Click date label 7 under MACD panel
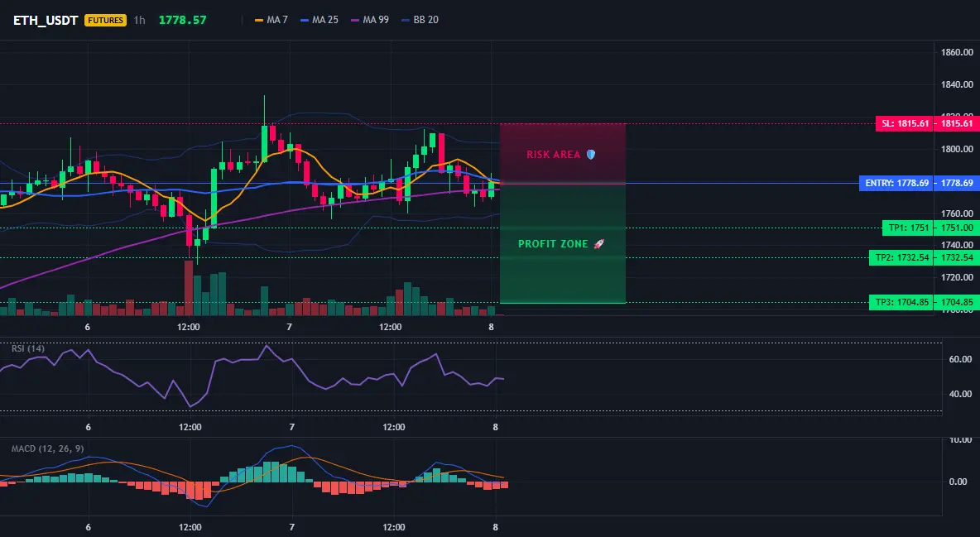 tap(292, 527)
